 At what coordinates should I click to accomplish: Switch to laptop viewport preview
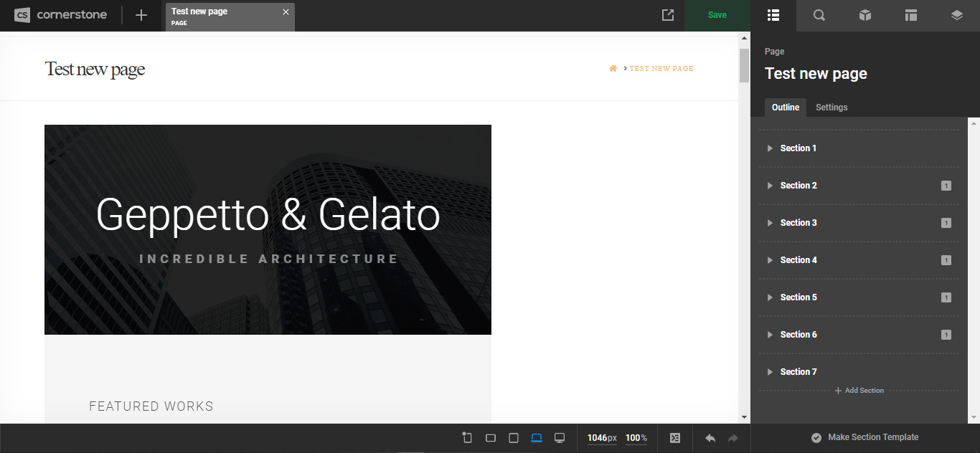tap(537, 438)
